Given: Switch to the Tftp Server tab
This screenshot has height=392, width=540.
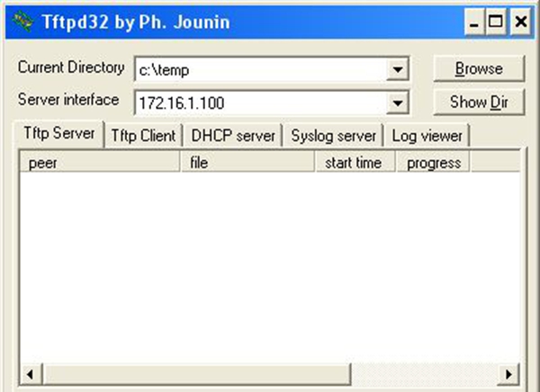Looking at the screenshot, I should tap(58, 134).
